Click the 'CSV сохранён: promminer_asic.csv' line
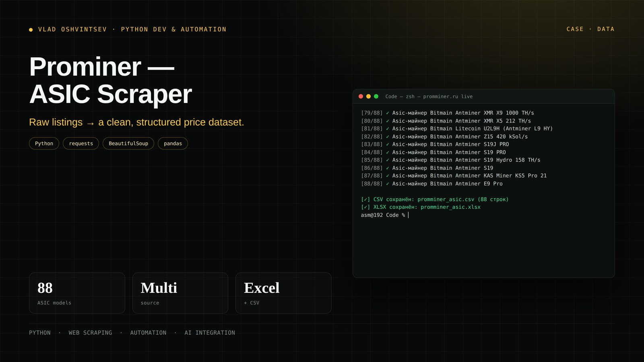644x362 pixels. point(435,200)
